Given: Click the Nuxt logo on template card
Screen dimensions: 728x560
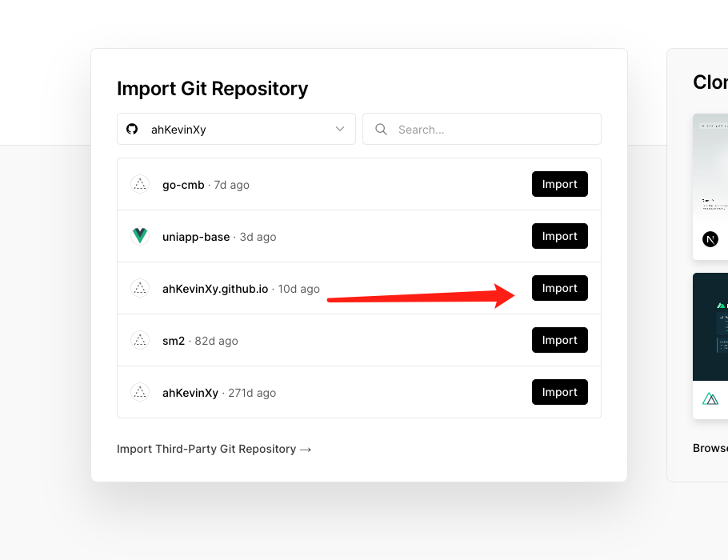Looking at the screenshot, I should [710, 398].
